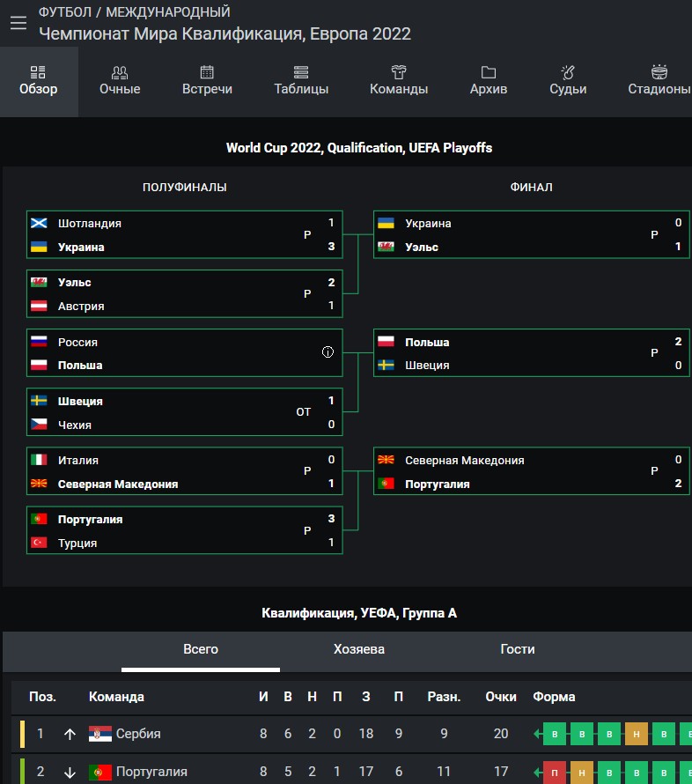The width and height of the screenshot is (692, 784).
Task: Open the Шотландия vs Украина semifinal match
Action: [184, 234]
